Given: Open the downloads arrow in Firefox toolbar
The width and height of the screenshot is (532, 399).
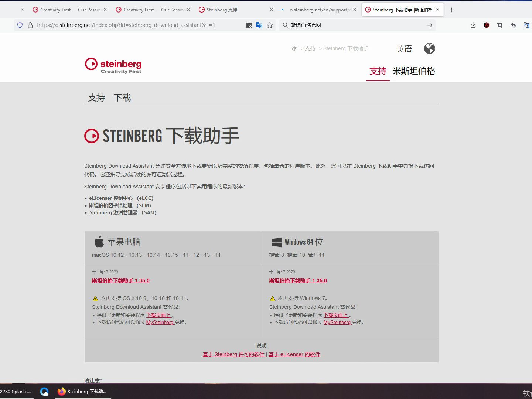Looking at the screenshot, I should point(473,25).
